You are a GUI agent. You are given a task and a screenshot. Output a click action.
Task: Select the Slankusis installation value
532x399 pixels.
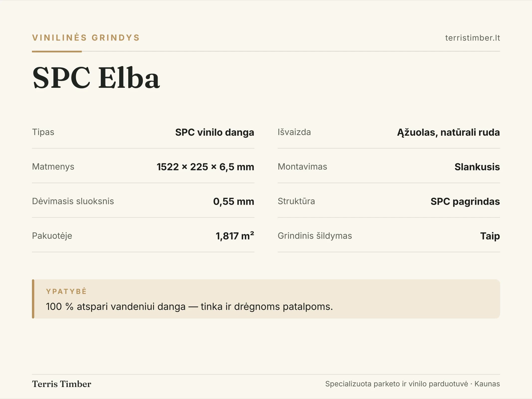coord(477,167)
